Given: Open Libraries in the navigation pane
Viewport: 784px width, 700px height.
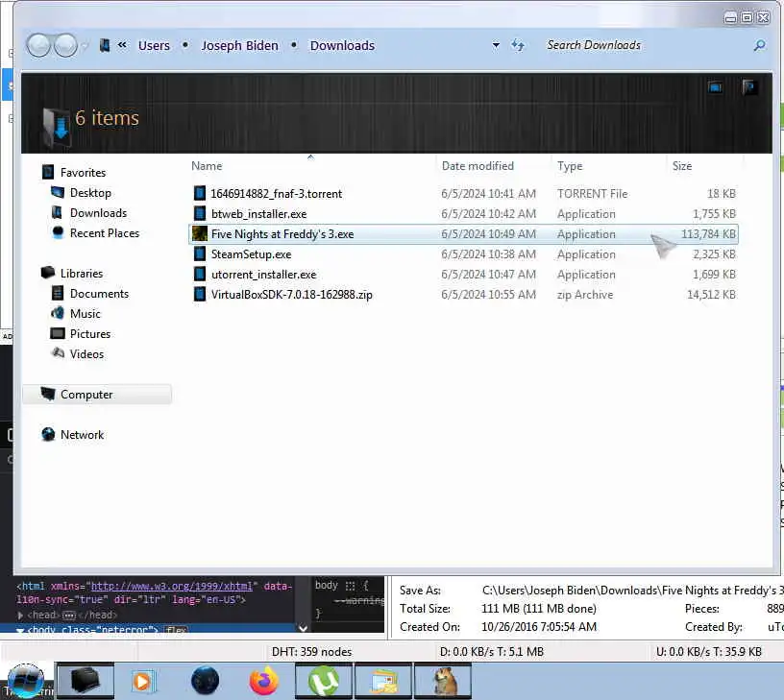Looking at the screenshot, I should 82,274.
